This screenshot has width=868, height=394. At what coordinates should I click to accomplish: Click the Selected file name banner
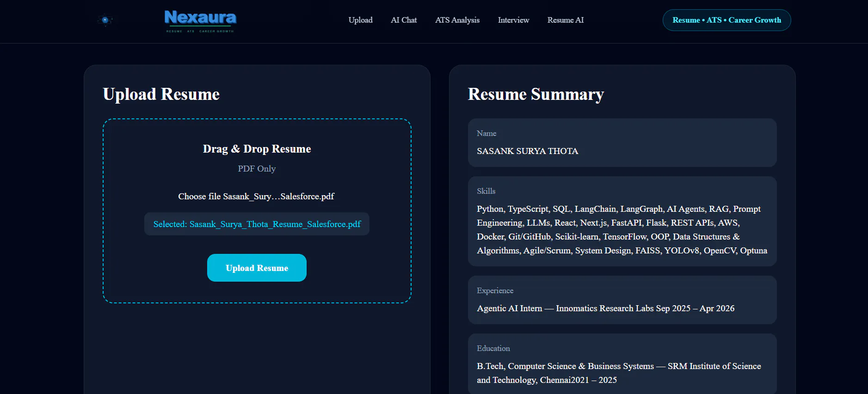(x=257, y=224)
